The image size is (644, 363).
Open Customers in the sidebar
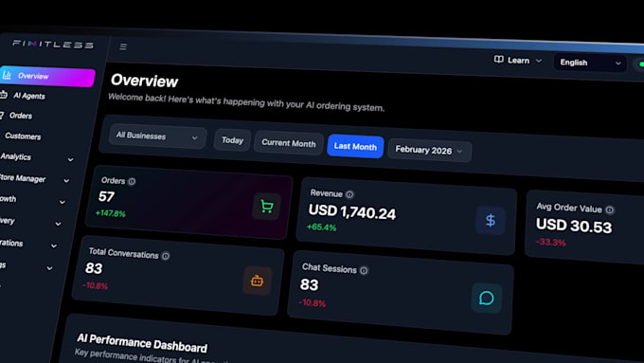23,136
